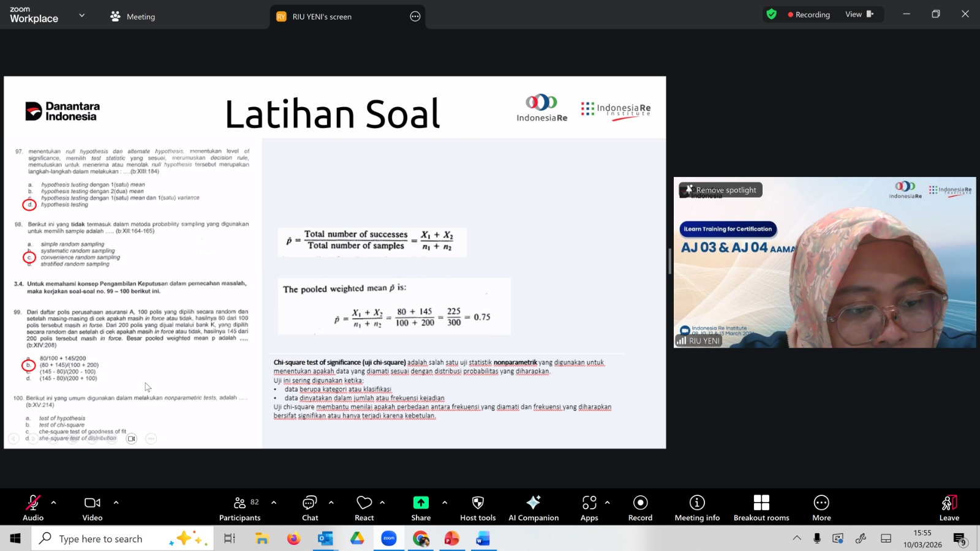Click the green Share screen icon

click(x=421, y=503)
